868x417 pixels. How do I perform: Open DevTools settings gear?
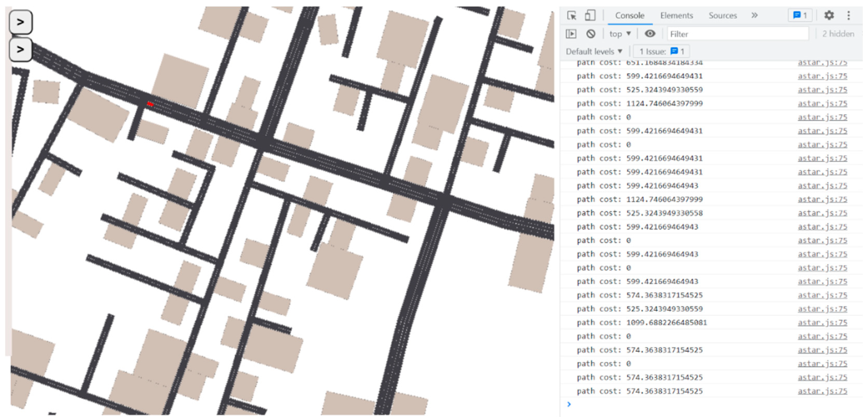[829, 16]
